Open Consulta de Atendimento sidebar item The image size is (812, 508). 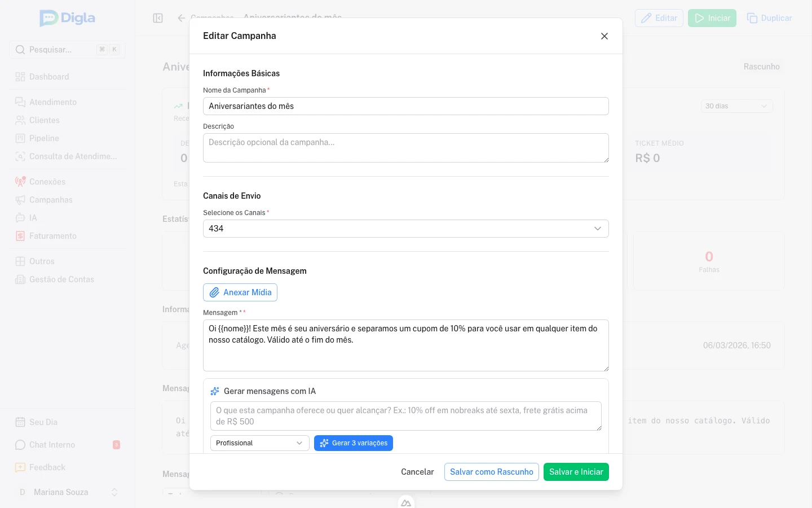[x=68, y=156]
